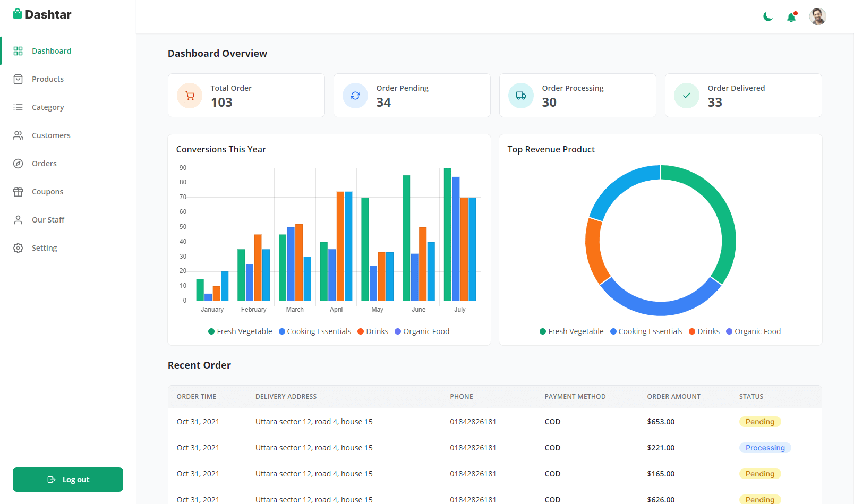Open the user profile avatar menu
Viewport: 854px width, 504px height.
pos(817,16)
